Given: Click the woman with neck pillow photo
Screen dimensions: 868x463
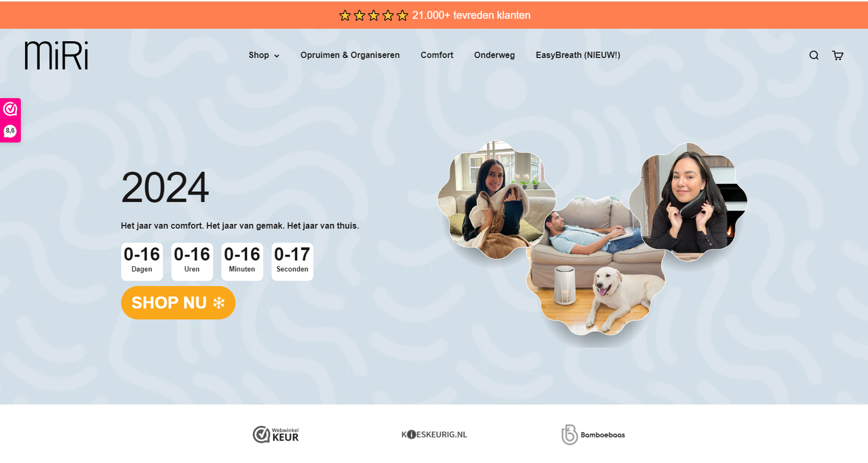Looking at the screenshot, I should tap(688, 202).
